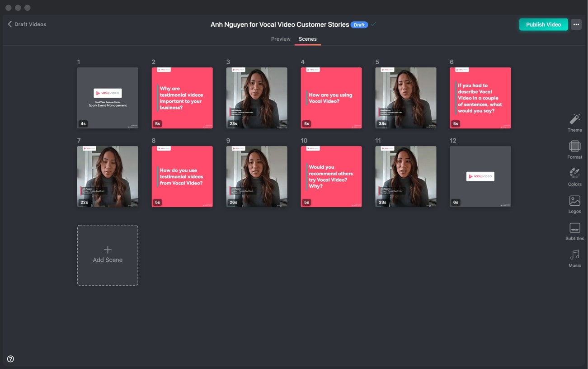
Task: Click the macOS yellow minimize window button
Action: pos(18,8)
